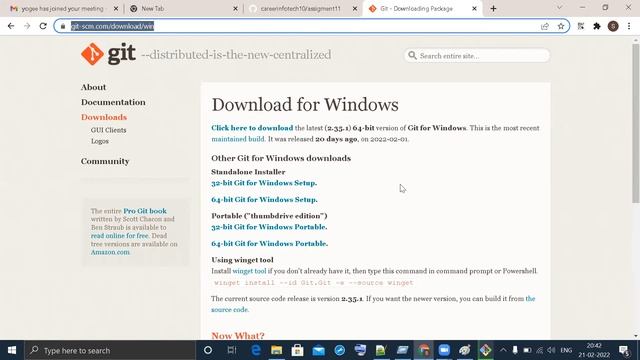Open the taskbar clock showing 20:42
Viewport: 640px width, 360px height.
point(594,350)
